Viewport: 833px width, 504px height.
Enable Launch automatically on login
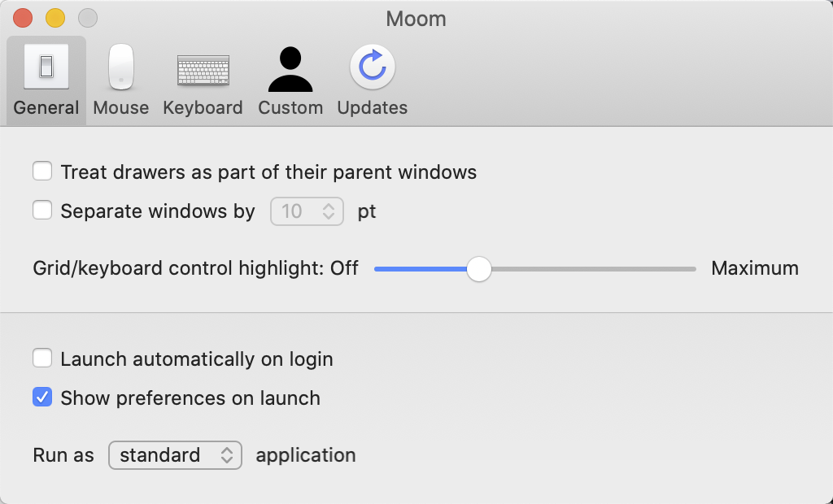(x=42, y=358)
